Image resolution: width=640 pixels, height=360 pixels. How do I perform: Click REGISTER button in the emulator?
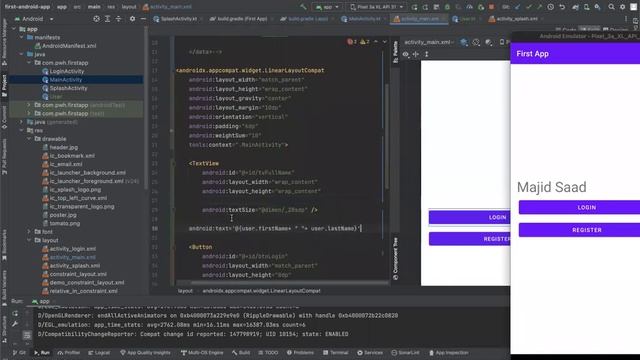(x=579, y=230)
